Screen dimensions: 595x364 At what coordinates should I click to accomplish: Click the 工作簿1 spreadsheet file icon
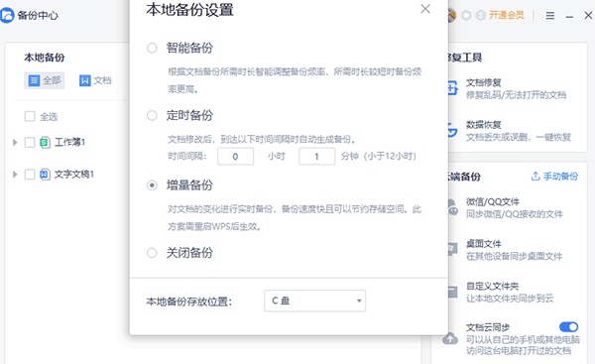[45, 143]
